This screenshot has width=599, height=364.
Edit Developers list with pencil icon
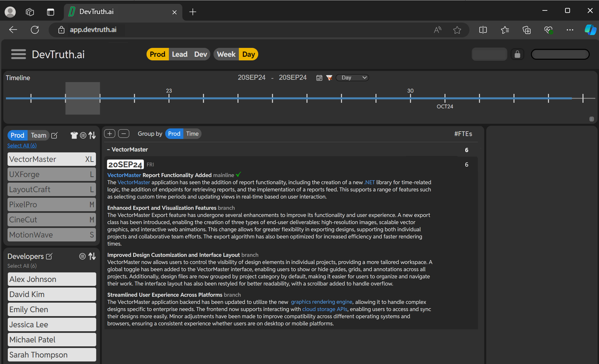[49, 256]
